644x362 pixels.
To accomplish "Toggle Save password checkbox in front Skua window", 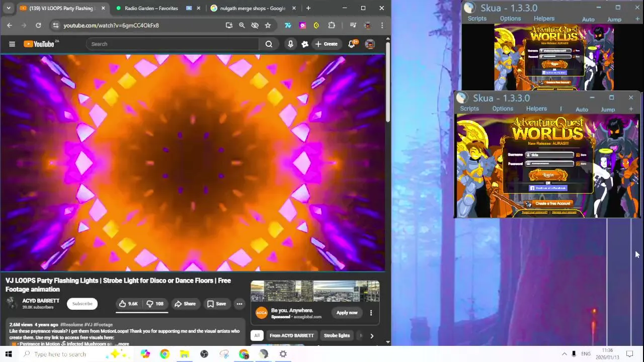I will (x=578, y=163).
